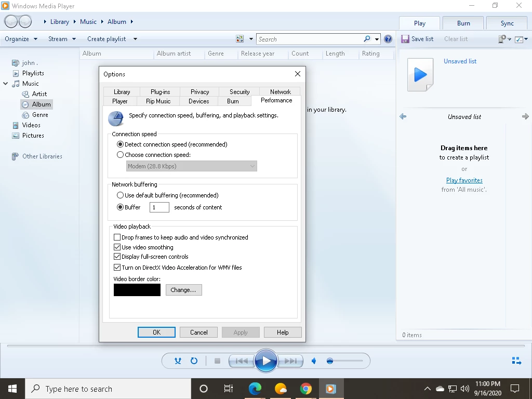Toggle the repeat playback icon
This screenshot has height=399, width=532.
[x=194, y=361]
